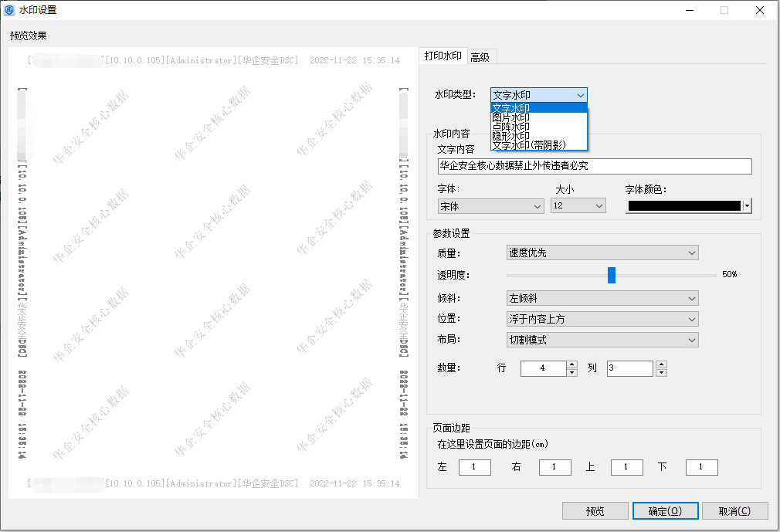Click the 预览 preview button
This screenshot has height=532, width=780.
pyautogui.click(x=595, y=511)
